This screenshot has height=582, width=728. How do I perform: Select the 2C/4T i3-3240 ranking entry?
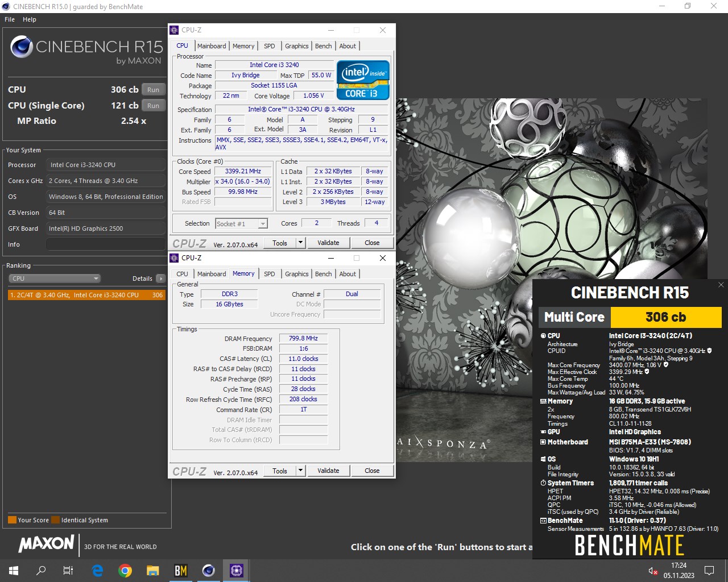pos(86,295)
